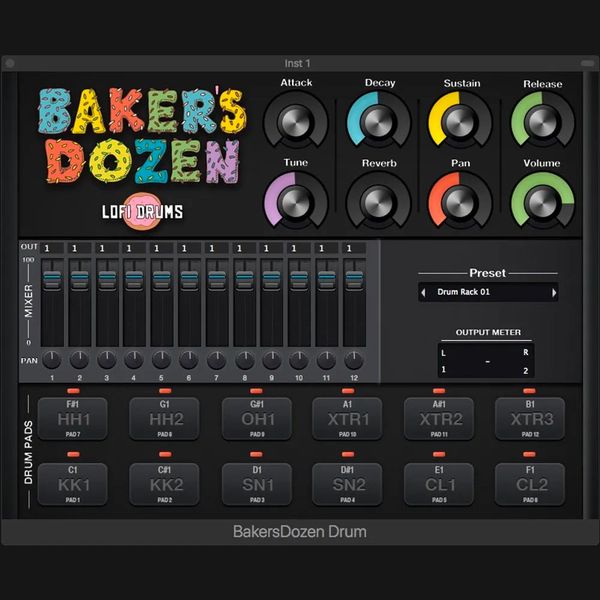Toggle the red LED above OH1 pad
This screenshot has height=600, width=600.
pos(256,391)
